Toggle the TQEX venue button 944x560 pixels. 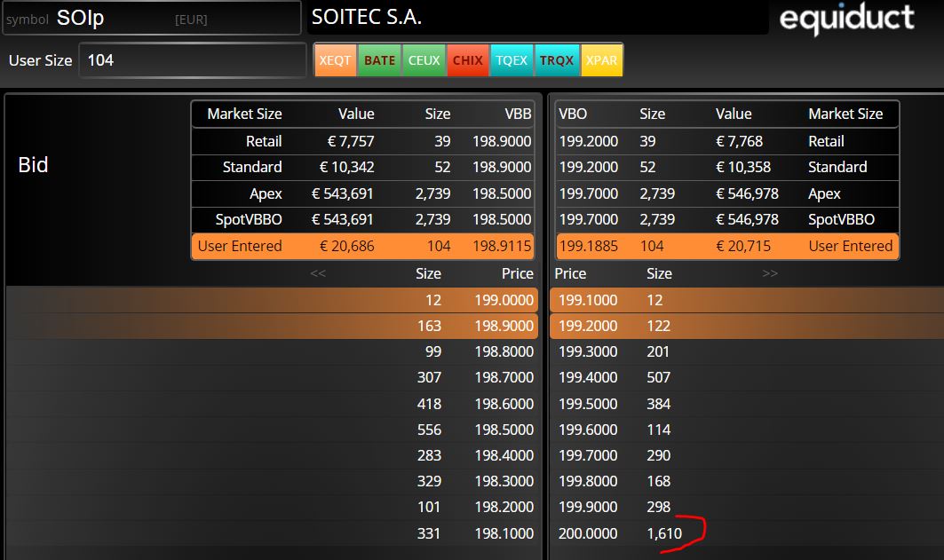coord(512,60)
